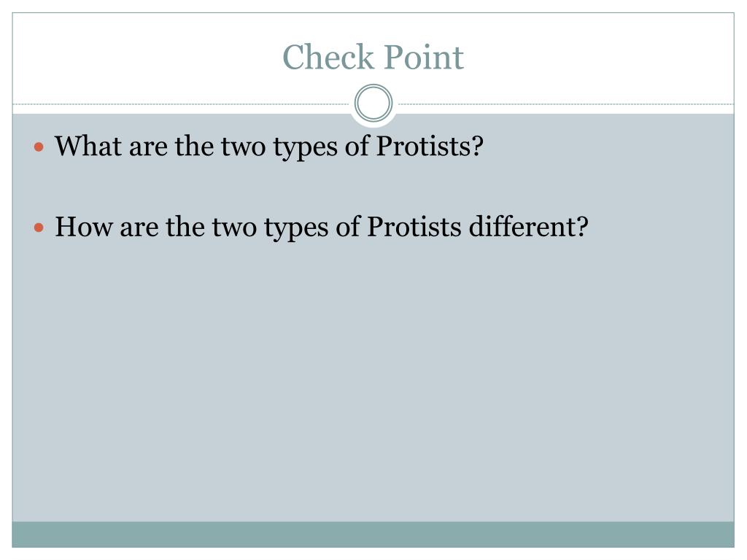The image size is (747, 560).
Task: Click the word "Protists" in the second bullet
Action: tap(414, 226)
